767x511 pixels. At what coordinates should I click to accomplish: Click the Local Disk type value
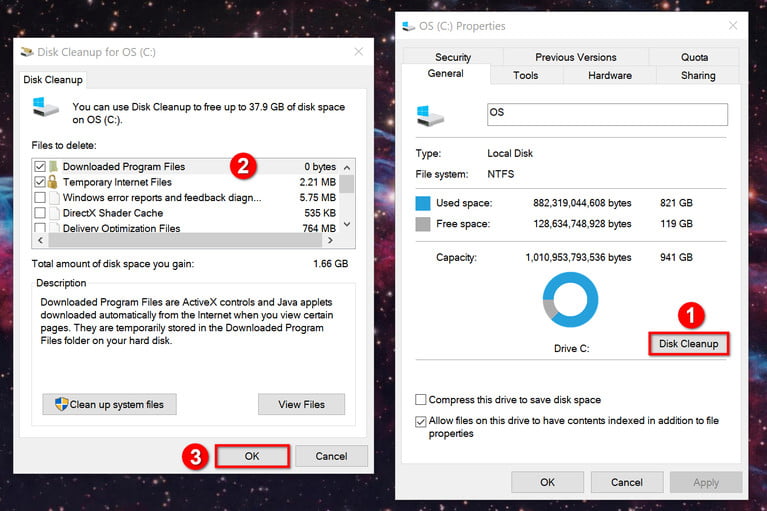(510, 154)
